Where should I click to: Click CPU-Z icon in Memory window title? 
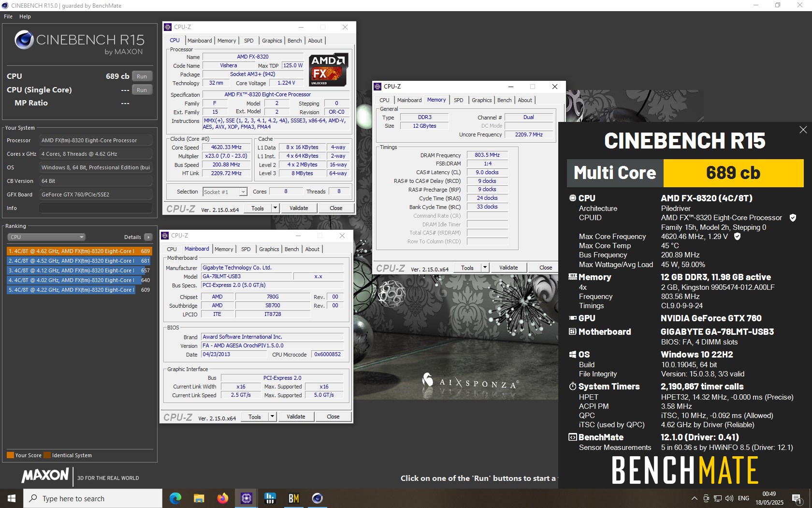point(378,87)
